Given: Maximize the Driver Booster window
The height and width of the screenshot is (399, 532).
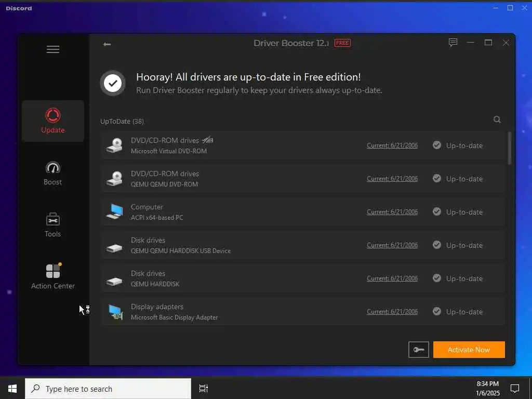Looking at the screenshot, I should (488, 43).
